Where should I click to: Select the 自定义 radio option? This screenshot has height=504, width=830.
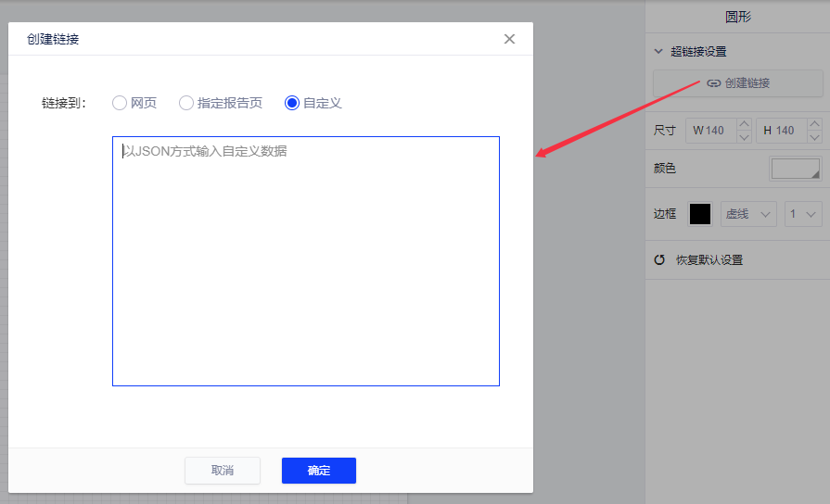point(292,103)
